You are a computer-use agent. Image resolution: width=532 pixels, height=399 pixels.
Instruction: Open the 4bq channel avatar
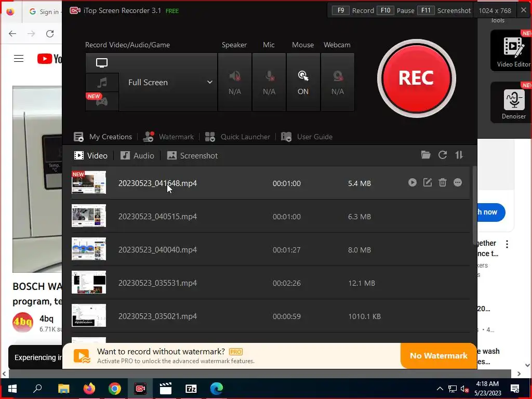click(x=23, y=322)
